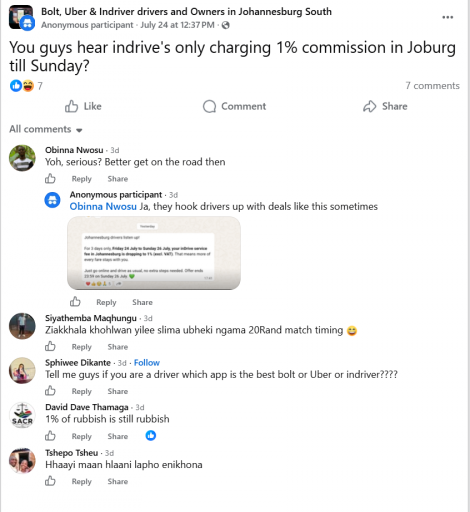The height and width of the screenshot is (512, 470).
Task: Click thumbs-up under Siyathemba Maqhungu's comment
Action: (50, 346)
